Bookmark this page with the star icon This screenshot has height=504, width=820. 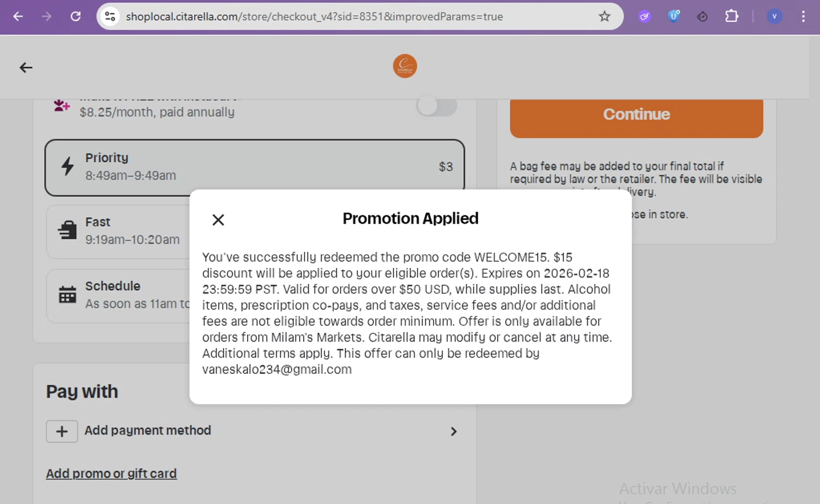pyautogui.click(x=604, y=16)
